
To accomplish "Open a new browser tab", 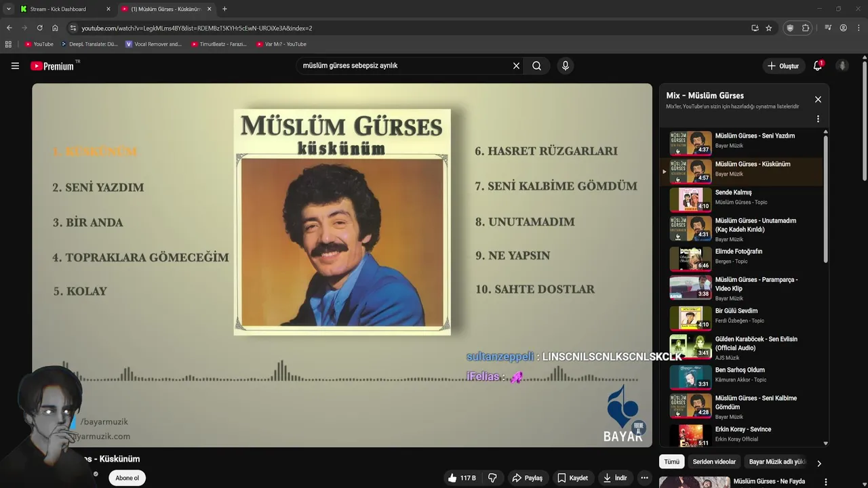I will (224, 9).
